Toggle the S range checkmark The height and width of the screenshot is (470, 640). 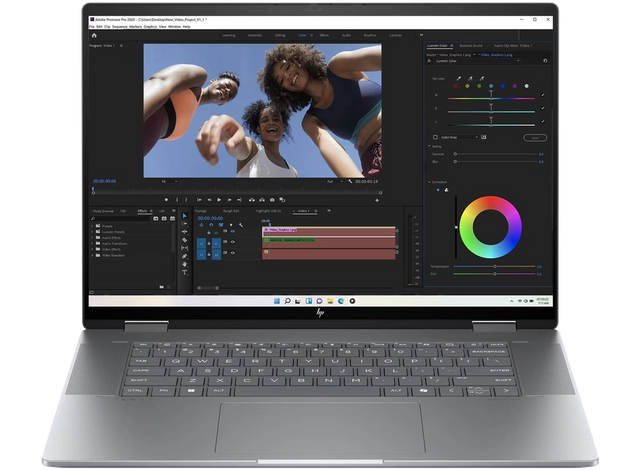(x=543, y=108)
